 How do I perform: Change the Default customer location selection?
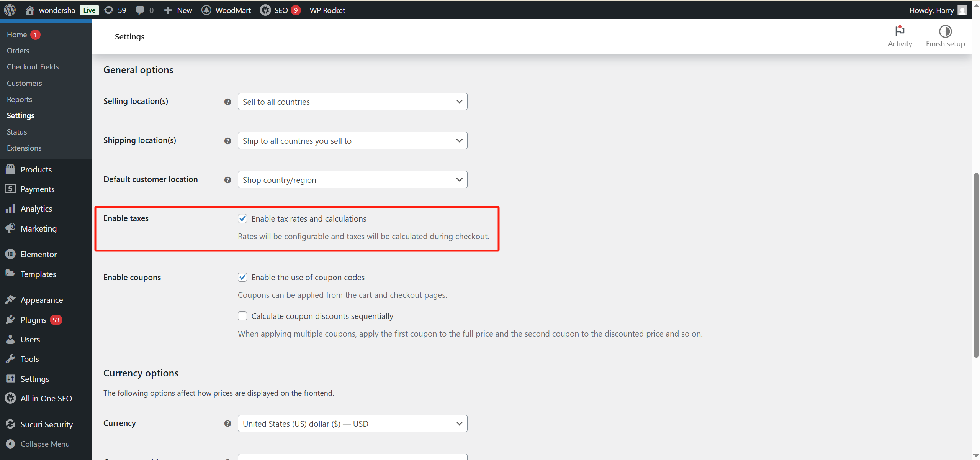[352, 179]
